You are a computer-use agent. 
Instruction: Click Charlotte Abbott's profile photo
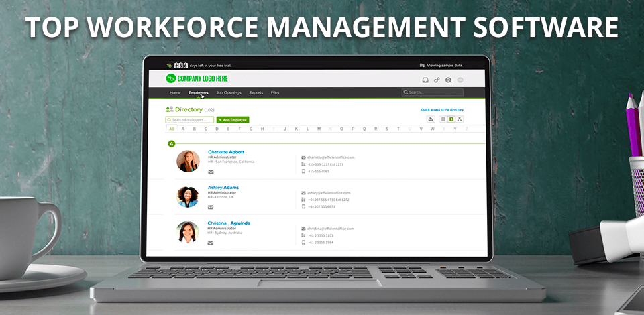(x=188, y=162)
